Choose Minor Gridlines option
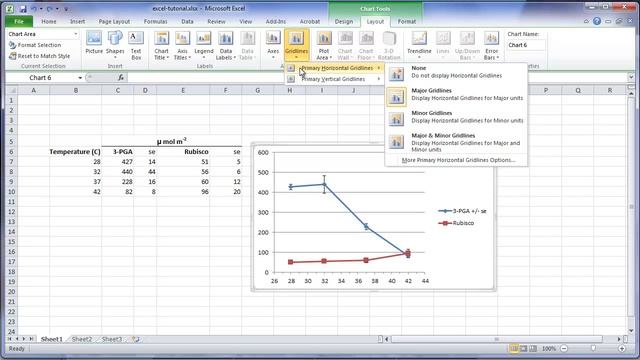 (456, 118)
